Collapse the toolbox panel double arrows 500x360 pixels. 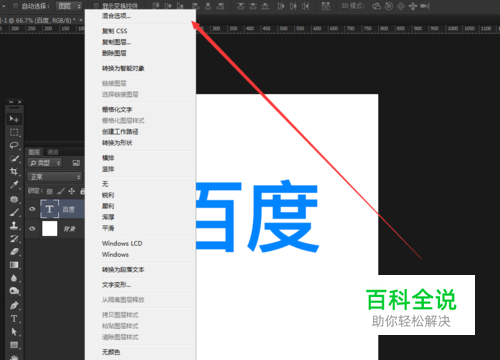(x=11, y=102)
